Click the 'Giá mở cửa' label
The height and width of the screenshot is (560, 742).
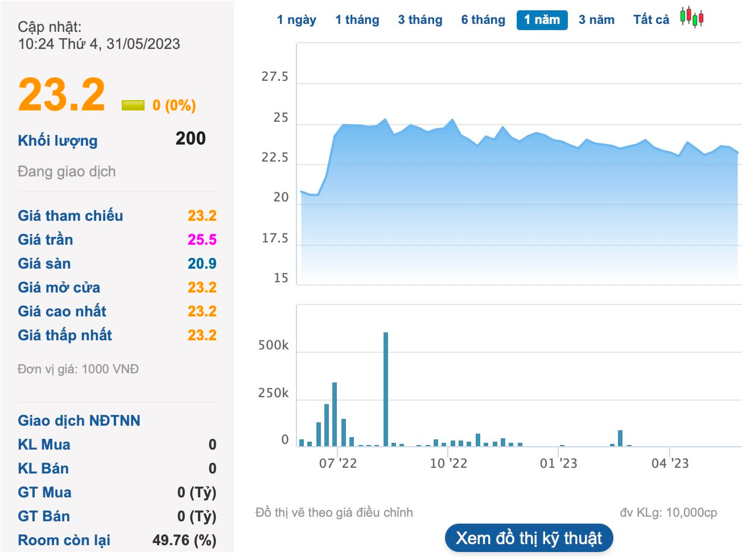(x=59, y=287)
